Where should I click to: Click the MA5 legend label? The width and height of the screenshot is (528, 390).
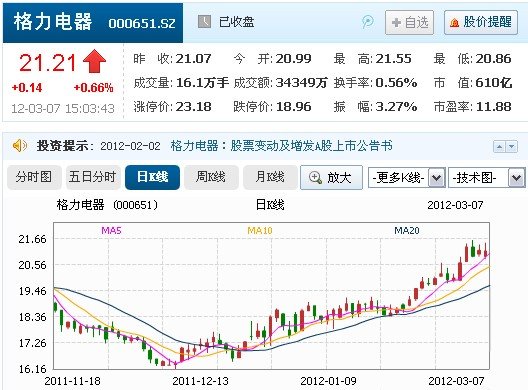tap(111, 230)
